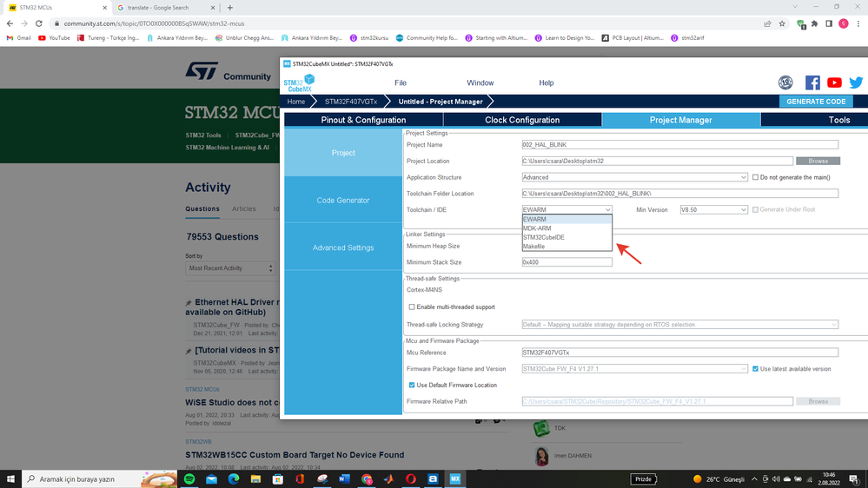
Task: Click the Minimum Stack Size field
Action: point(567,262)
